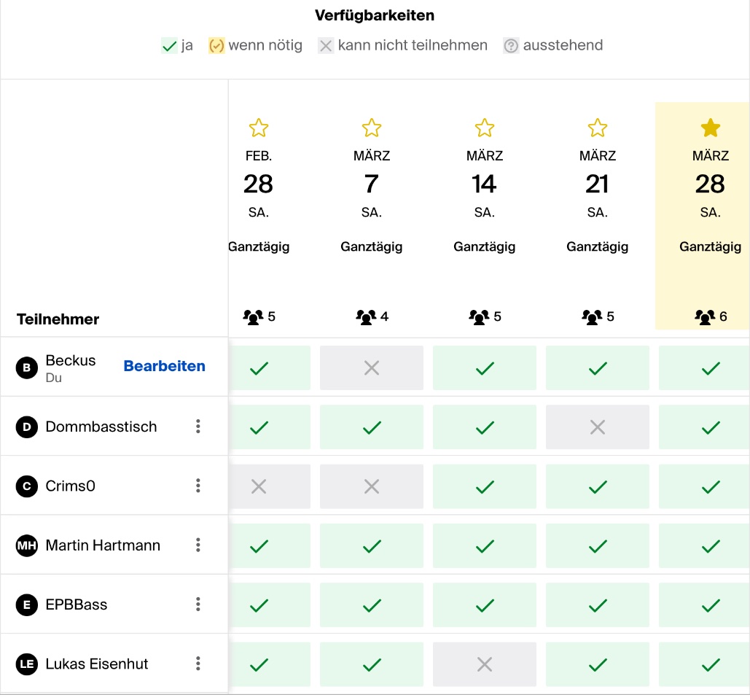Screen dimensions: 750x700
Task: Open the three-dot menu beside Crims0
Action: [198, 486]
